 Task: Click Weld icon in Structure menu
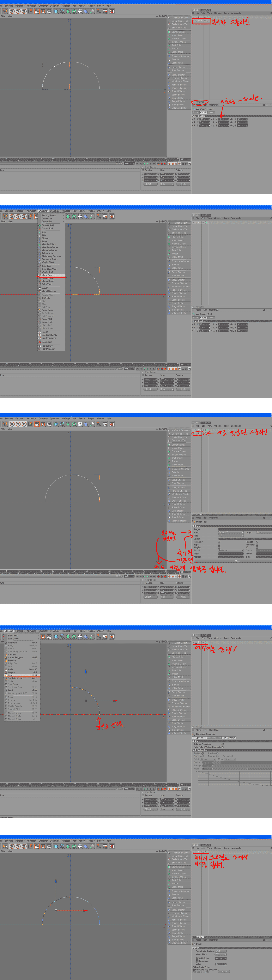click(6, 690)
